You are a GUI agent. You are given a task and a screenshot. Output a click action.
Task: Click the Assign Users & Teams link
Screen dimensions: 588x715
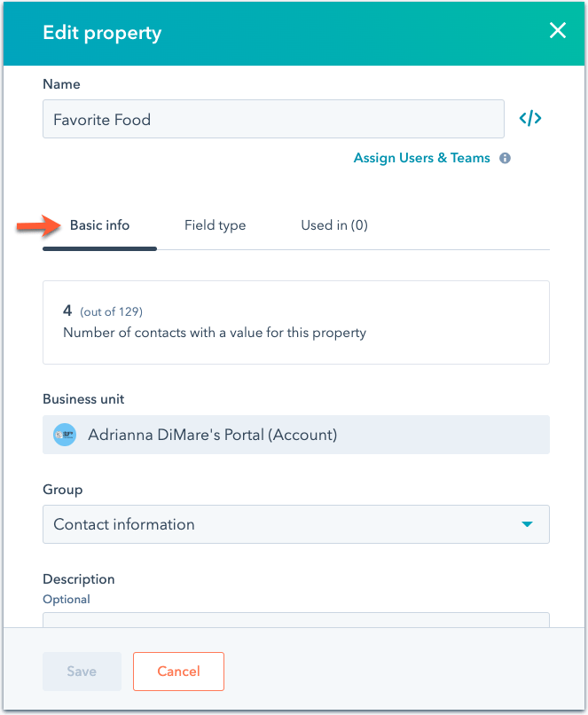[421, 158]
